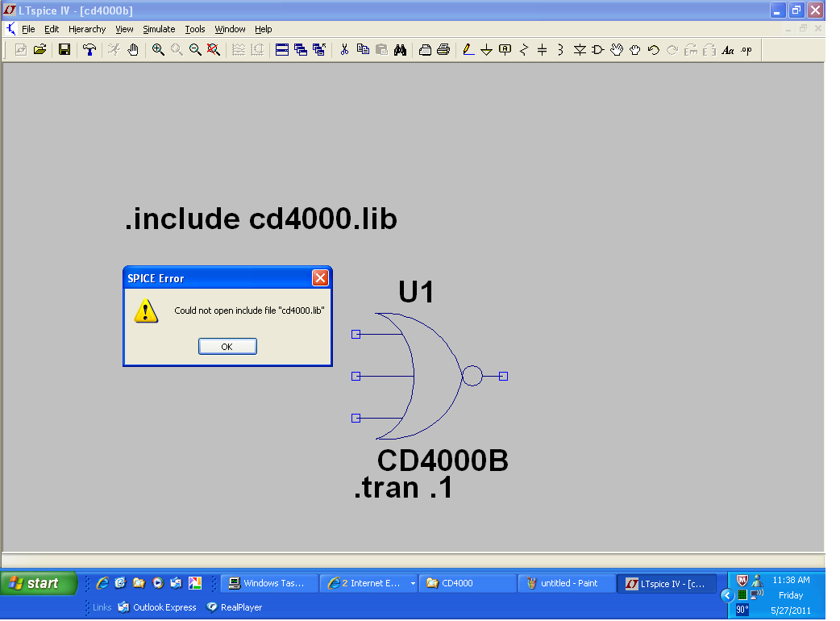Select the U1 reference label
The image size is (840, 621).
(416, 292)
